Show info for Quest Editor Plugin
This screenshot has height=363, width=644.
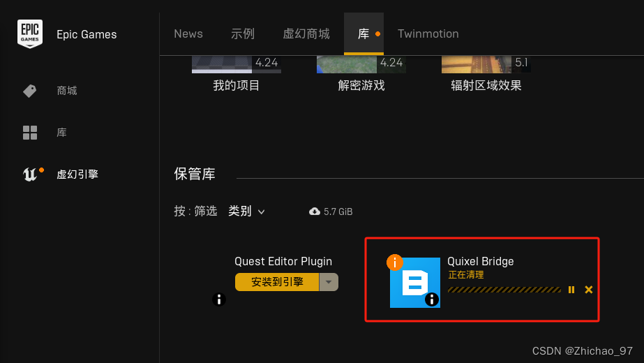(219, 299)
